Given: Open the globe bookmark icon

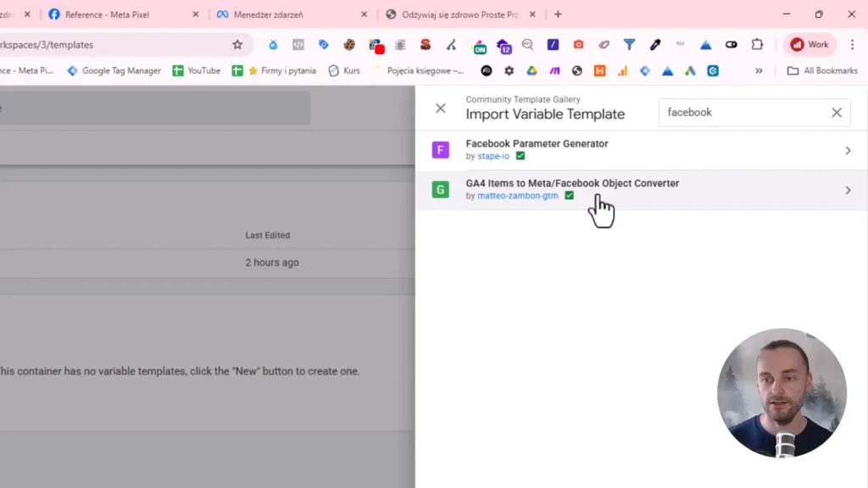Looking at the screenshot, I should pos(577,71).
